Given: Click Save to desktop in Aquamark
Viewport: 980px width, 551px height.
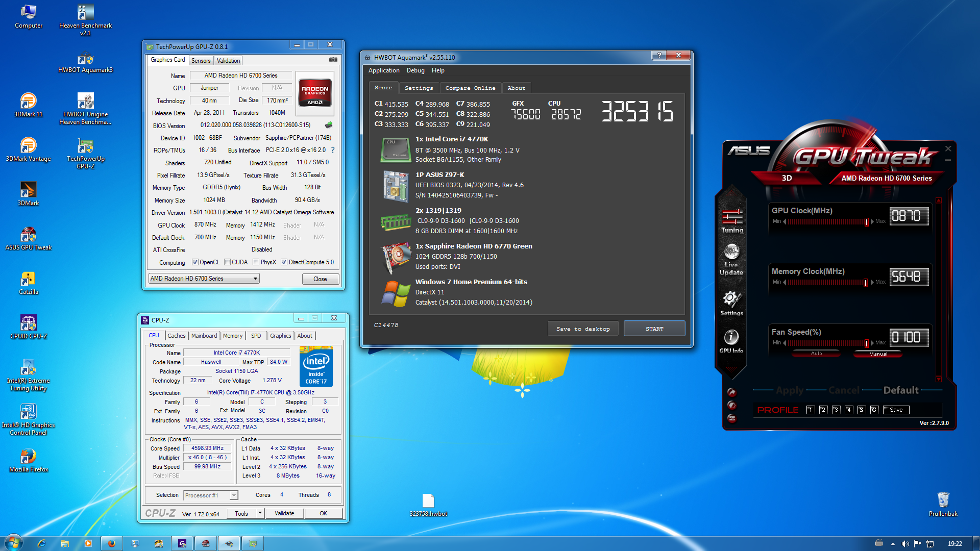Looking at the screenshot, I should click(583, 329).
